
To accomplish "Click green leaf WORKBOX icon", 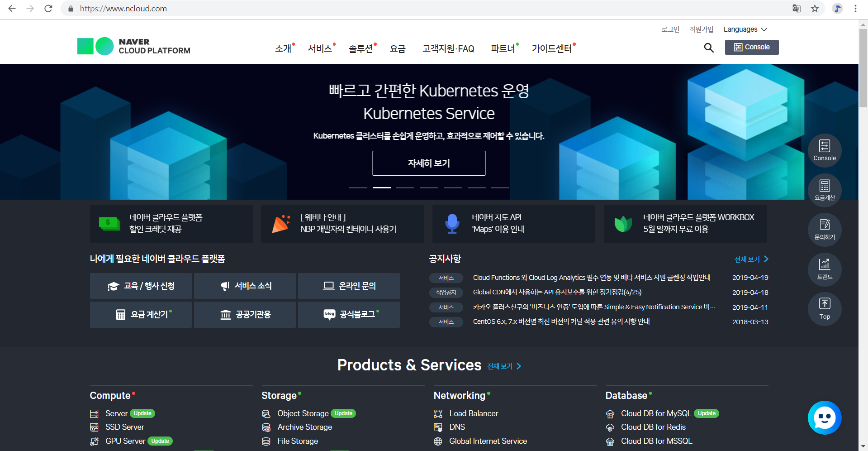I will 623,224.
